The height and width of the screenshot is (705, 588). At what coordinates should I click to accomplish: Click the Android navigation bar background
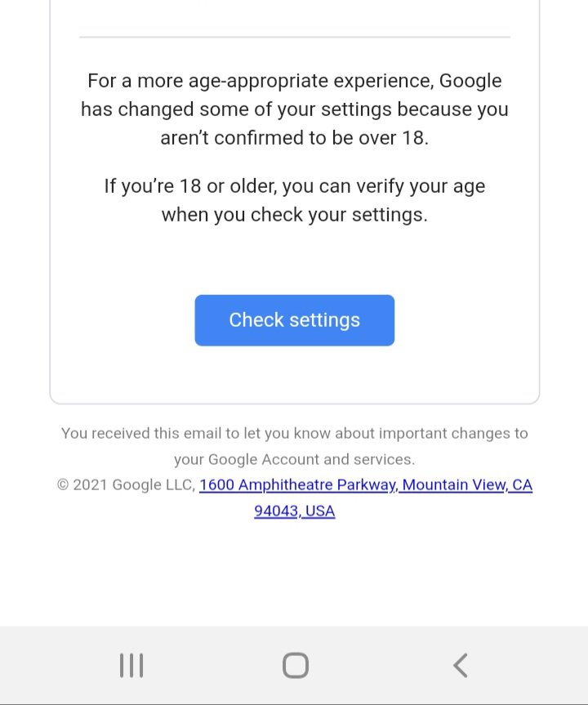point(294,666)
